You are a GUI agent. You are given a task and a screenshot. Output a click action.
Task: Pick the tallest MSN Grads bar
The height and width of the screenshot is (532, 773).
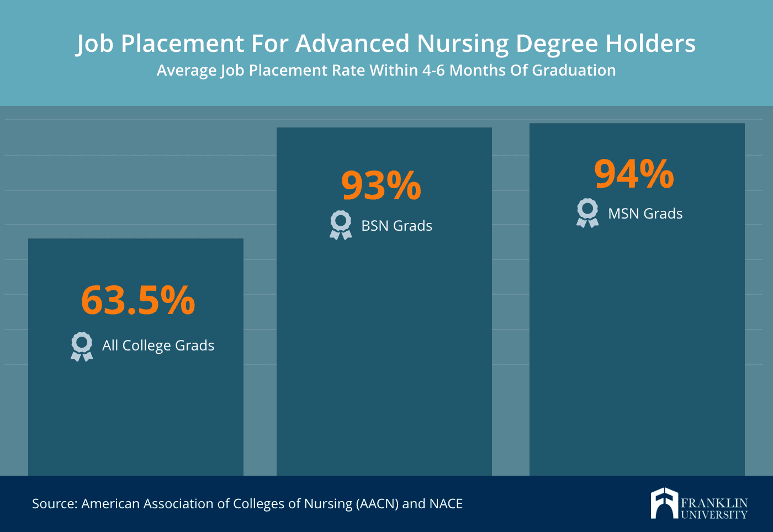click(637, 359)
